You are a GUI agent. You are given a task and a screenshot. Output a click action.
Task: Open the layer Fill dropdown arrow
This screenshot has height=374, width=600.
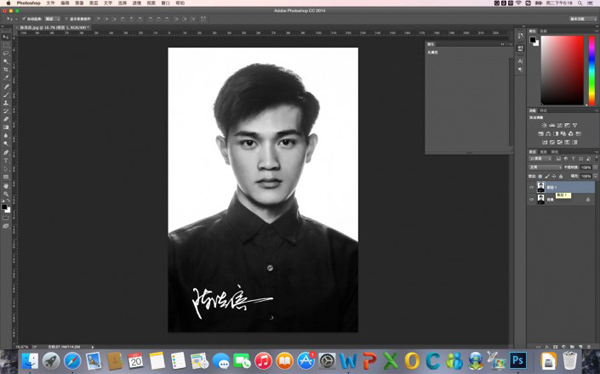coord(595,176)
